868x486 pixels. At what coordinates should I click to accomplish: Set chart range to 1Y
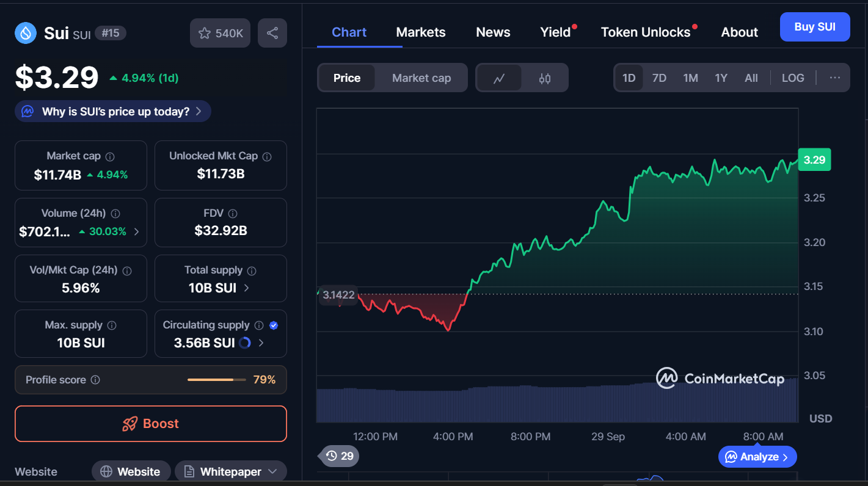(721, 78)
